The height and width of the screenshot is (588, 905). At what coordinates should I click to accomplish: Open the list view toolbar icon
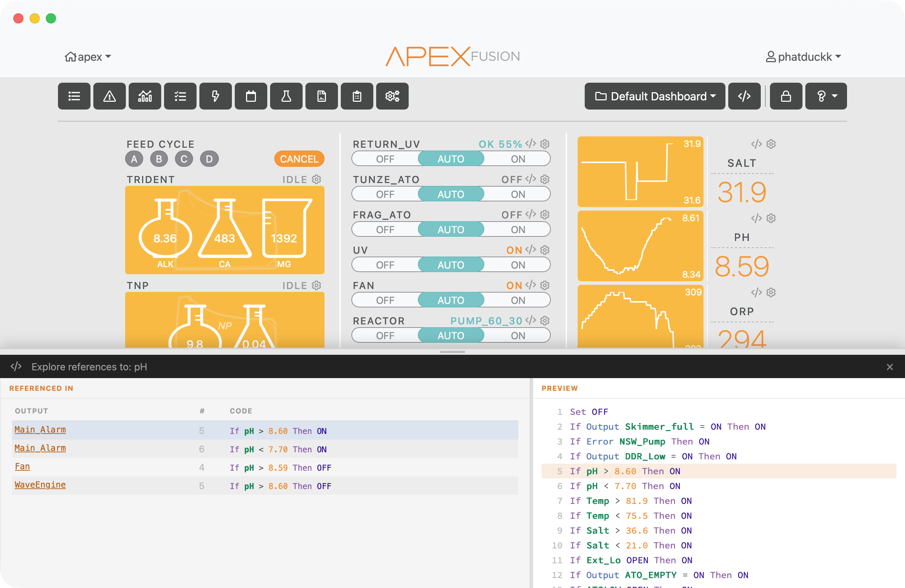(74, 96)
